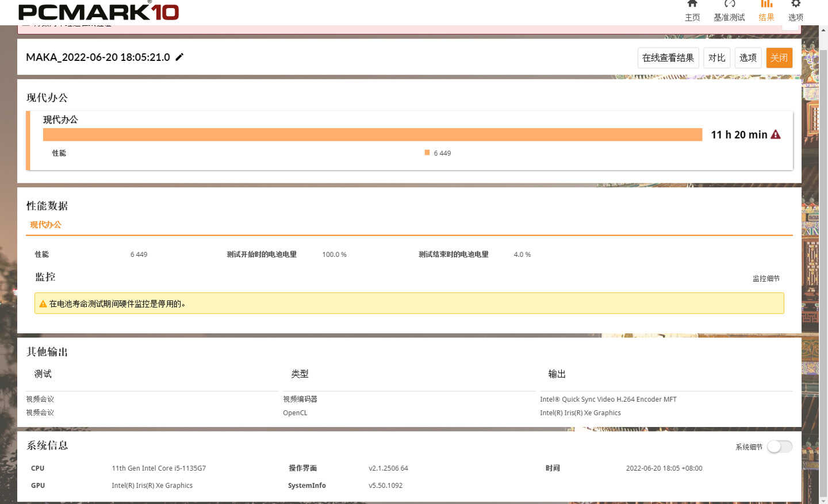Viewport: 828px width, 504px height.
Task: Click the result name MAKA_2022-06-20 title
Action: [x=98, y=57]
